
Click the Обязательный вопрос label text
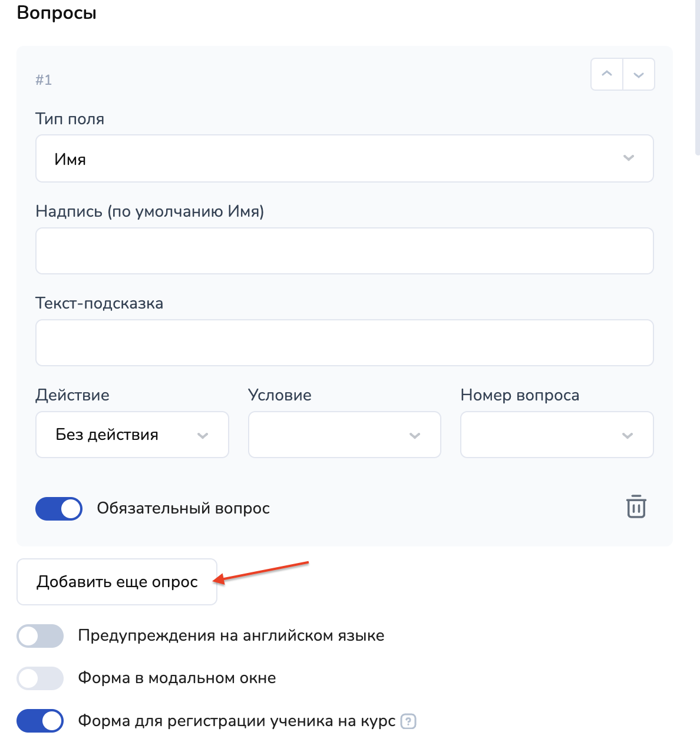click(183, 508)
